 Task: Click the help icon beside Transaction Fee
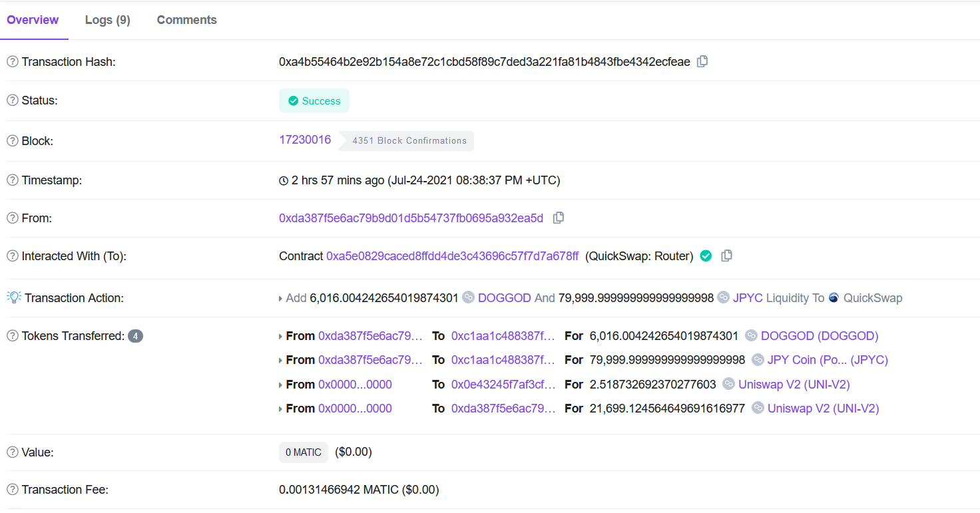pyautogui.click(x=12, y=490)
